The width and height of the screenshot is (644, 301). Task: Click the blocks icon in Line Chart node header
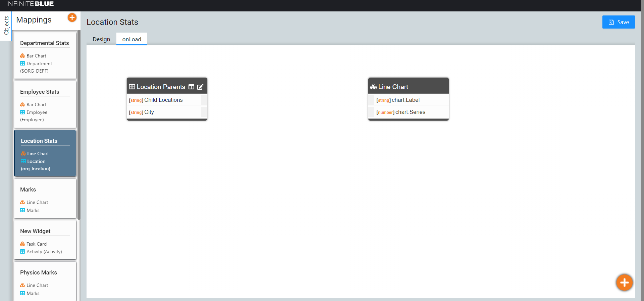pyautogui.click(x=373, y=87)
